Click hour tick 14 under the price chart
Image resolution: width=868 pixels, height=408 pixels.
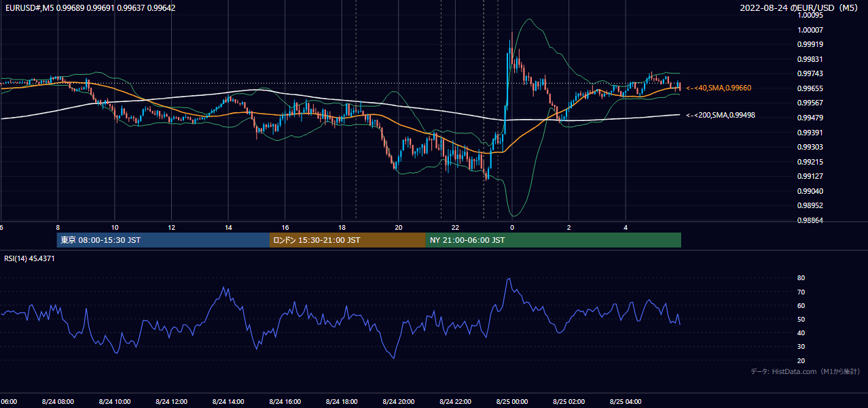(228, 227)
